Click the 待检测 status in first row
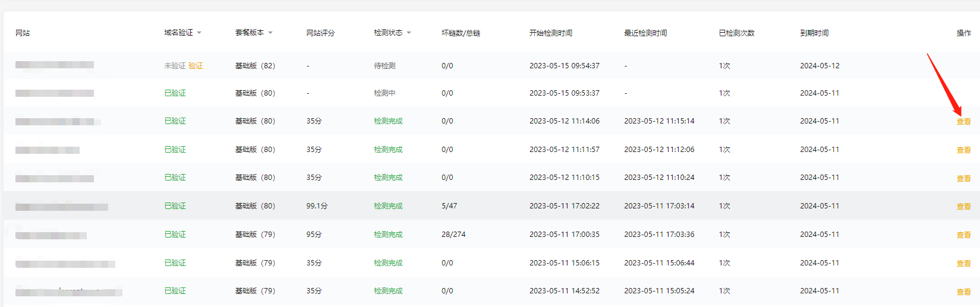The width and height of the screenshot is (980, 307). 385,66
